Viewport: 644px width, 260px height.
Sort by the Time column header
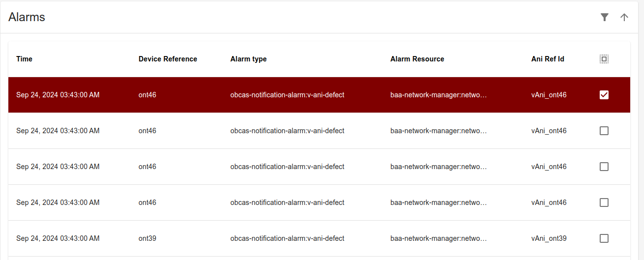(x=24, y=59)
